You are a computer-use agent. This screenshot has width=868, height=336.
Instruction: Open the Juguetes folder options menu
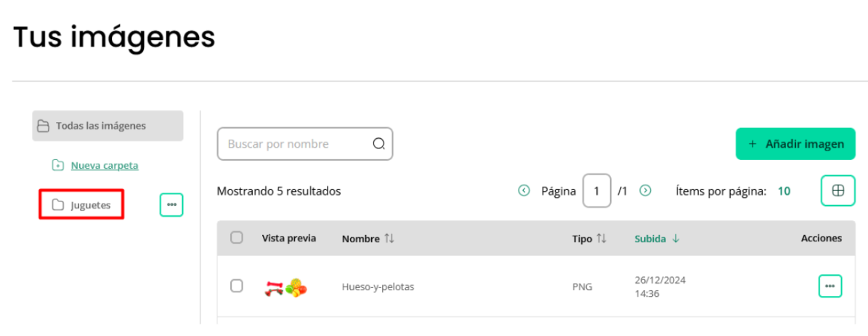pos(171,204)
